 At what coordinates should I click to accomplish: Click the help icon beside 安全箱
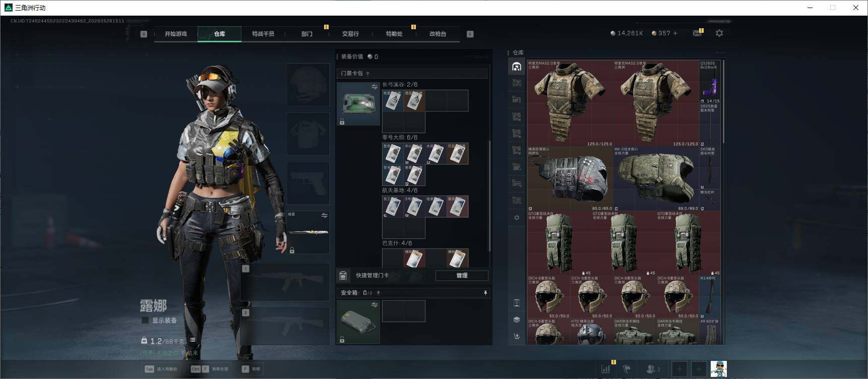point(378,293)
